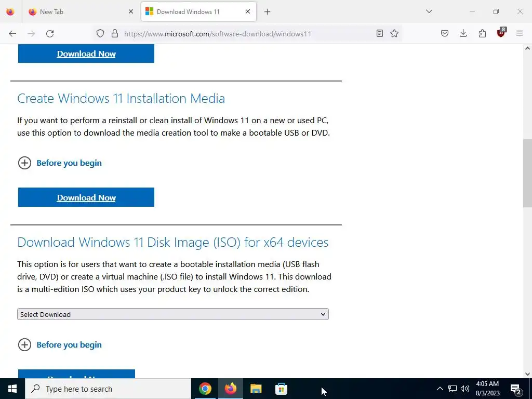This screenshot has height=399, width=532.
Task: Go back to the previous page
Action: click(x=12, y=33)
